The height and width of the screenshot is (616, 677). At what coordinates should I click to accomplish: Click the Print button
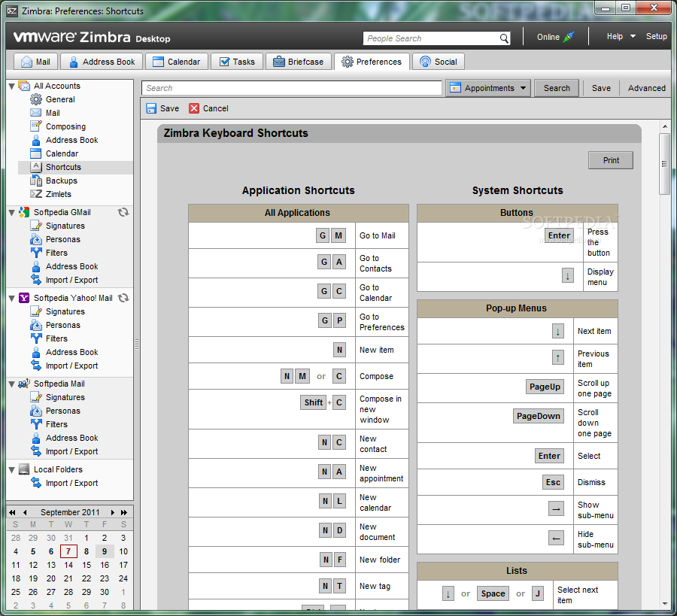coord(611,160)
